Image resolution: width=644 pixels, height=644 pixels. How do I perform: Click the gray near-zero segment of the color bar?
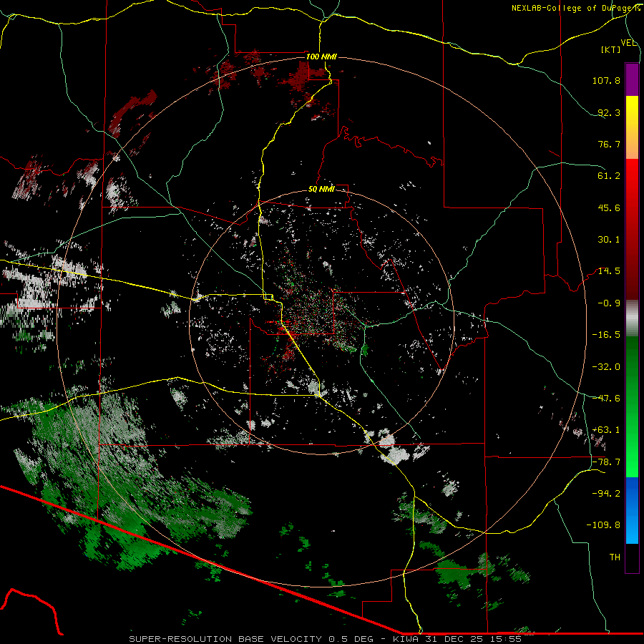[632, 318]
